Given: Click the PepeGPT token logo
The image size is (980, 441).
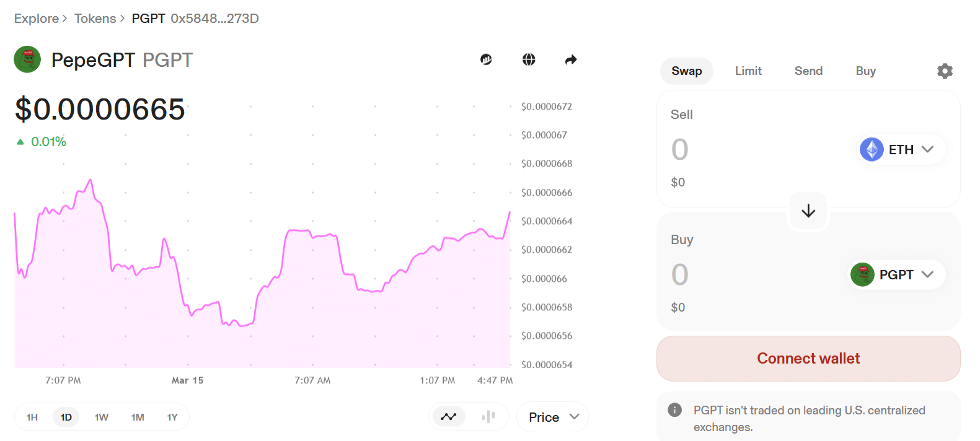Looking at the screenshot, I should tap(27, 59).
